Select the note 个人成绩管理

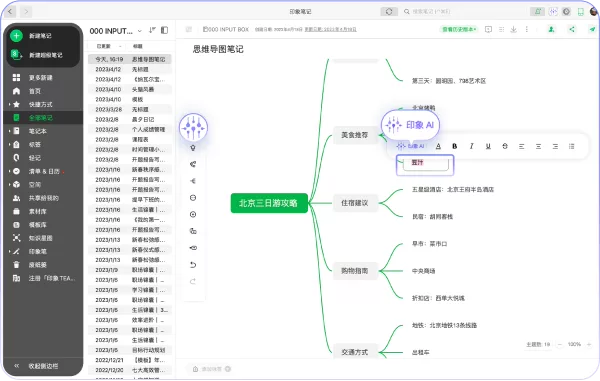[x=130, y=129]
